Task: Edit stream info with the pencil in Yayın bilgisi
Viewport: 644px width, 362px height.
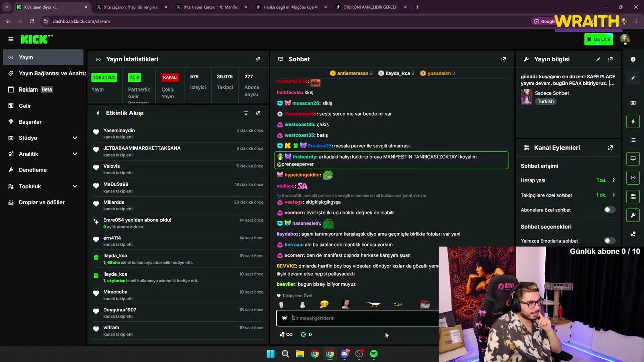Action: [598, 59]
